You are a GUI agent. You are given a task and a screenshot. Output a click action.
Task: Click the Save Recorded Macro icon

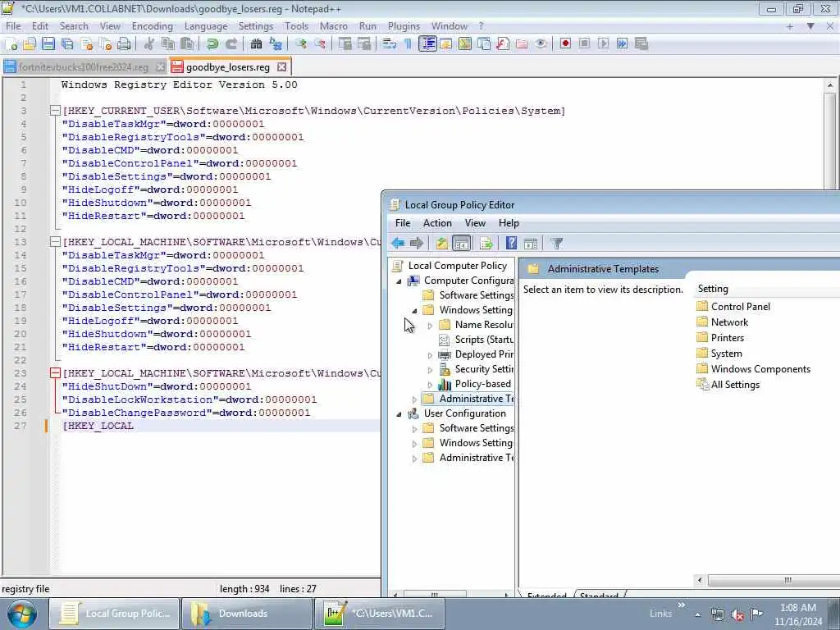click(641, 44)
